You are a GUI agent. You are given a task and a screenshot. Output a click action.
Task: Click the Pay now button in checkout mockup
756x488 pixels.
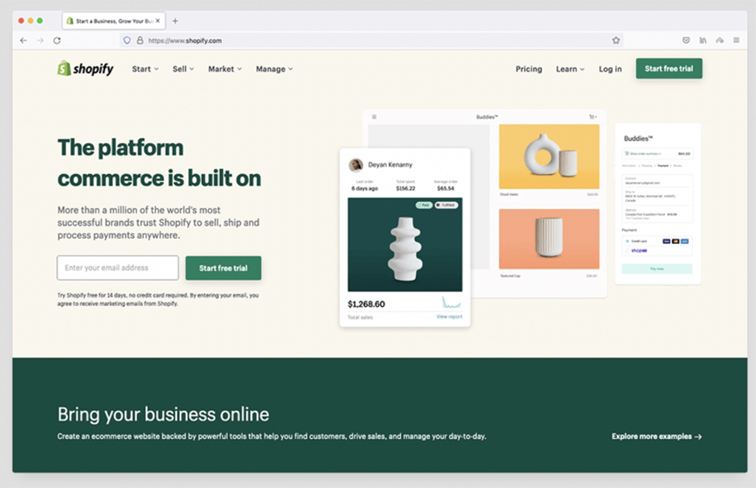click(x=657, y=269)
